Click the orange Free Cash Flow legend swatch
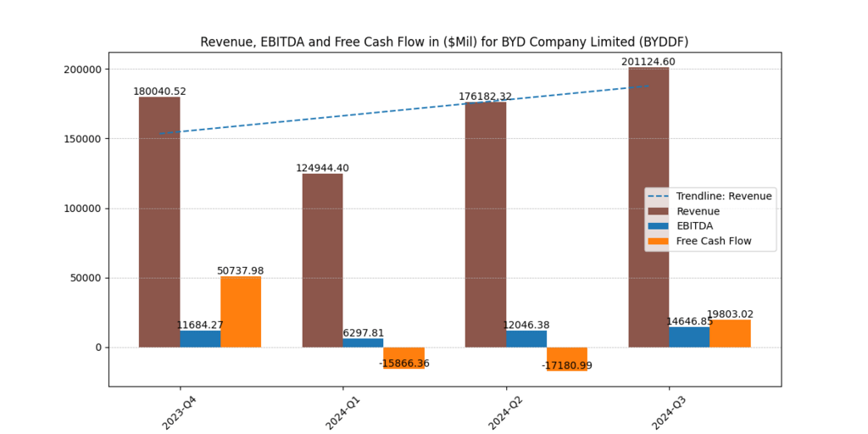This screenshot has width=868, height=434. (x=660, y=242)
